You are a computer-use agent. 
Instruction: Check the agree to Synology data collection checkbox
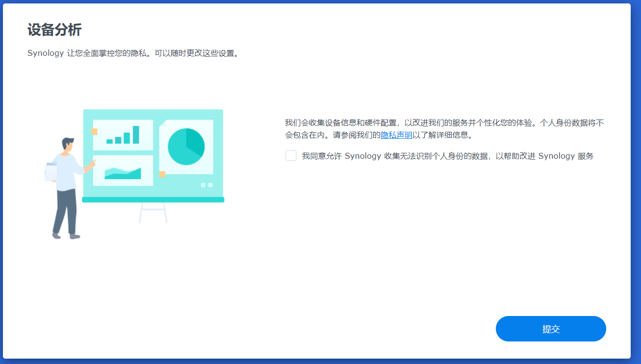tap(291, 156)
